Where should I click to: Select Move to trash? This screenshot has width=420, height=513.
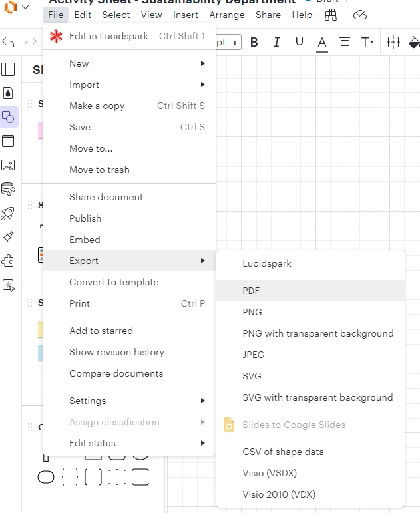(x=129, y=170)
